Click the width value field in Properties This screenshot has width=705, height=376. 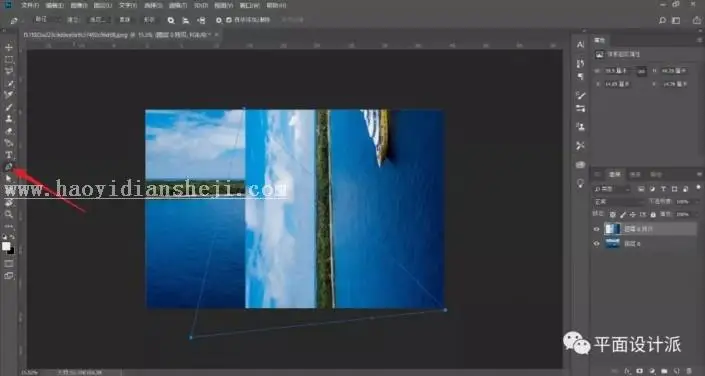617,71
